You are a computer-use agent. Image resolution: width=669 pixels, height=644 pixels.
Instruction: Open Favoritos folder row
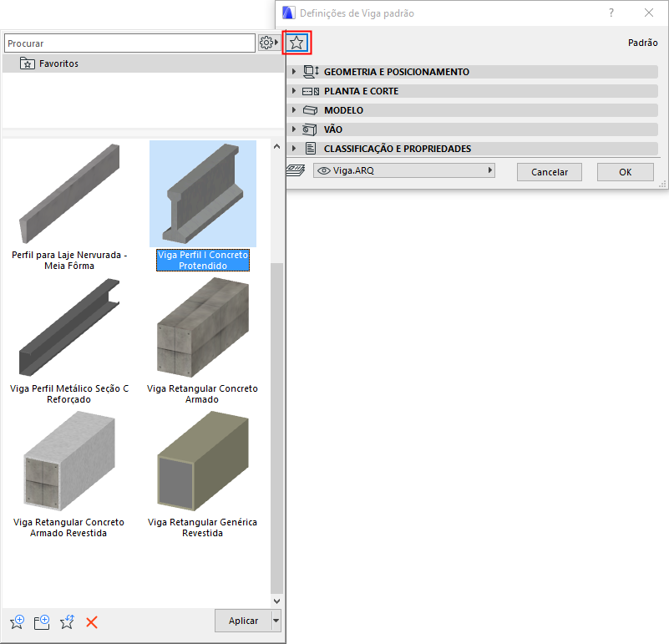[143, 63]
